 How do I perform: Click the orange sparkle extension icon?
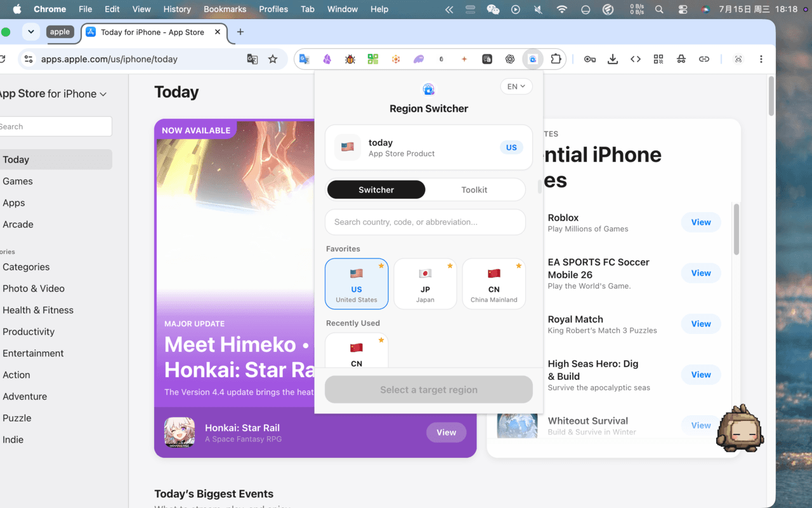[x=464, y=59]
